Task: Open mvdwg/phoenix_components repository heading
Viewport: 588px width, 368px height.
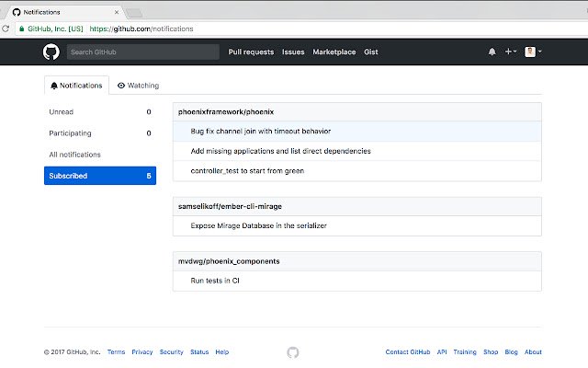Action: pyautogui.click(x=229, y=261)
